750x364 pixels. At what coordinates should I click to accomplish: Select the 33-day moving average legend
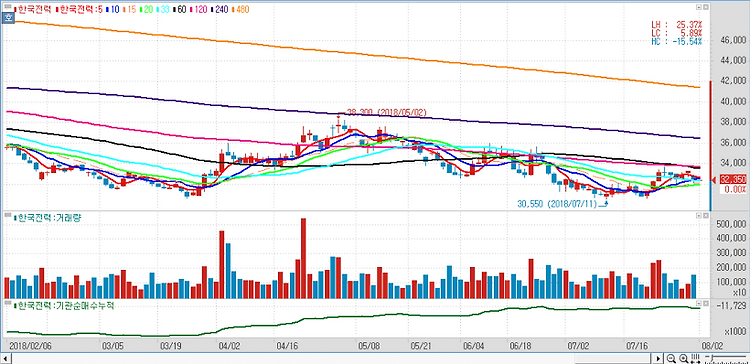tap(163, 9)
